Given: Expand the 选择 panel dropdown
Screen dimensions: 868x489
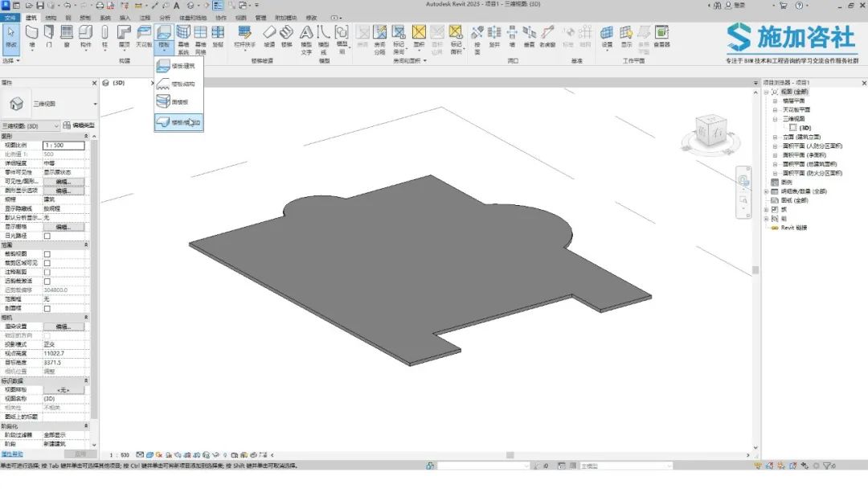Looking at the screenshot, I should pos(11,60).
